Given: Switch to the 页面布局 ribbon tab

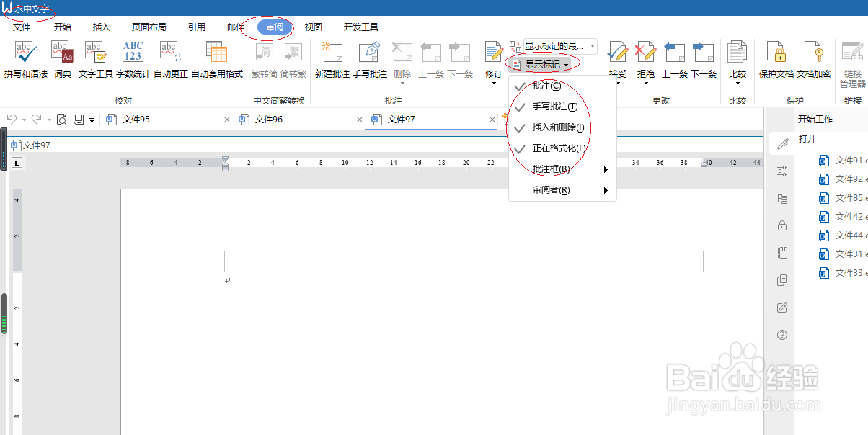Looking at the screenshot, I should point(149,27).
